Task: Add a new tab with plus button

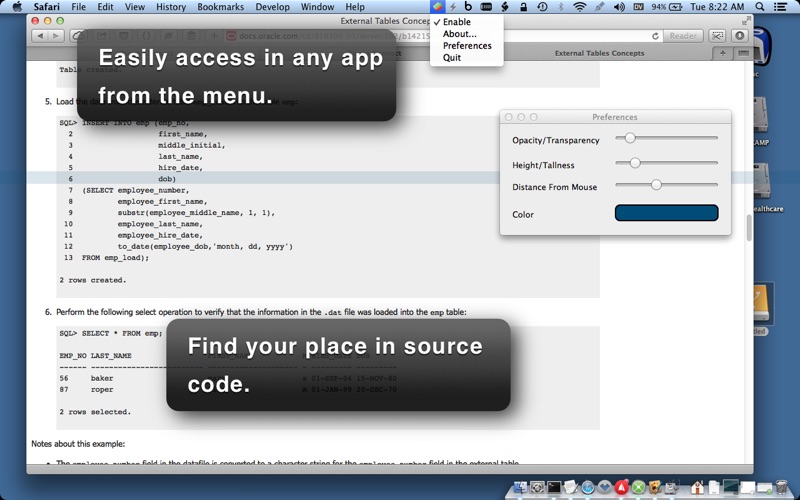Action: click(x=722, y=53)
